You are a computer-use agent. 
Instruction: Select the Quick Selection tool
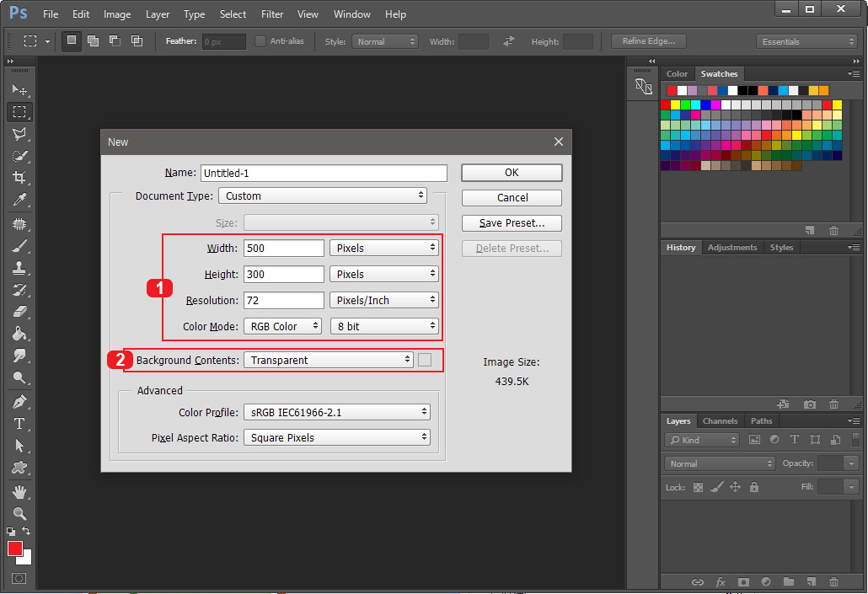19,156
